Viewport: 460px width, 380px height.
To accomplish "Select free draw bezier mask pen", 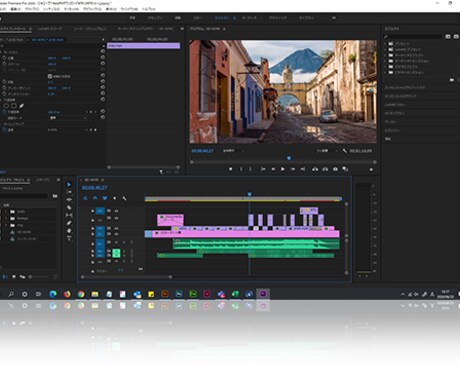I will tap(21, 106).
